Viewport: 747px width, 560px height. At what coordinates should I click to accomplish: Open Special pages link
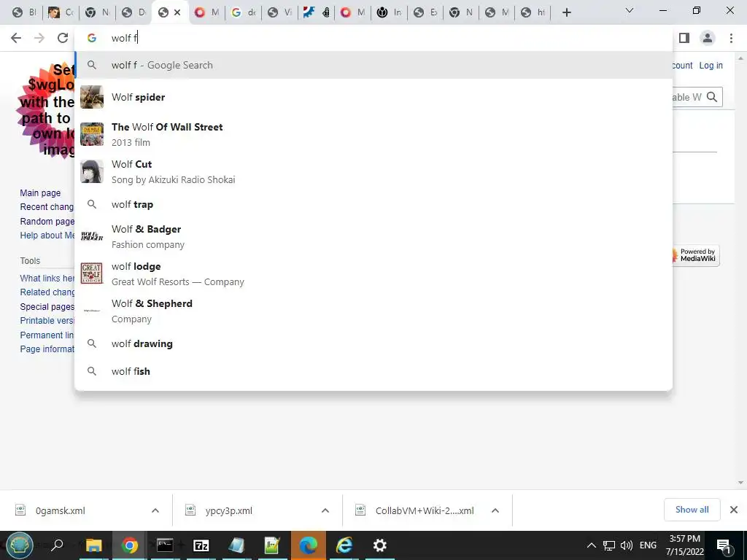47,306
